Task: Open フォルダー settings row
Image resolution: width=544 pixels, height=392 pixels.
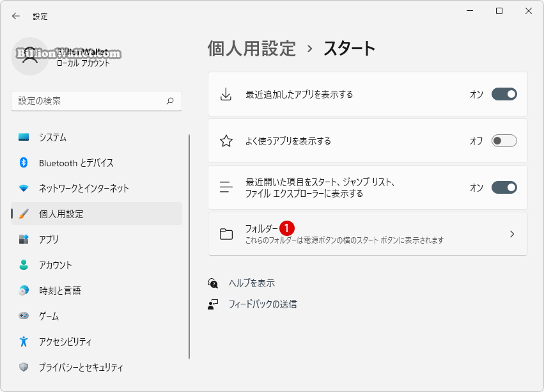Action: (x=368, y=234)
